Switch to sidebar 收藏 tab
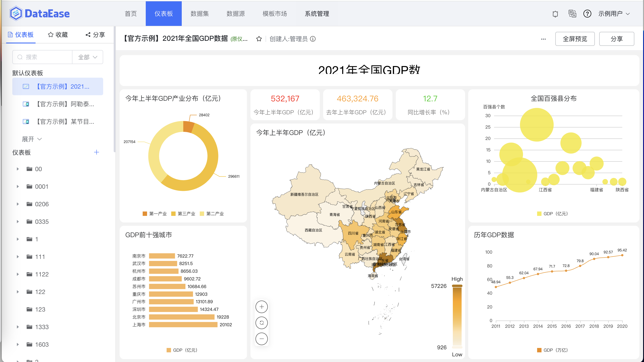 [x=58, y=35]
